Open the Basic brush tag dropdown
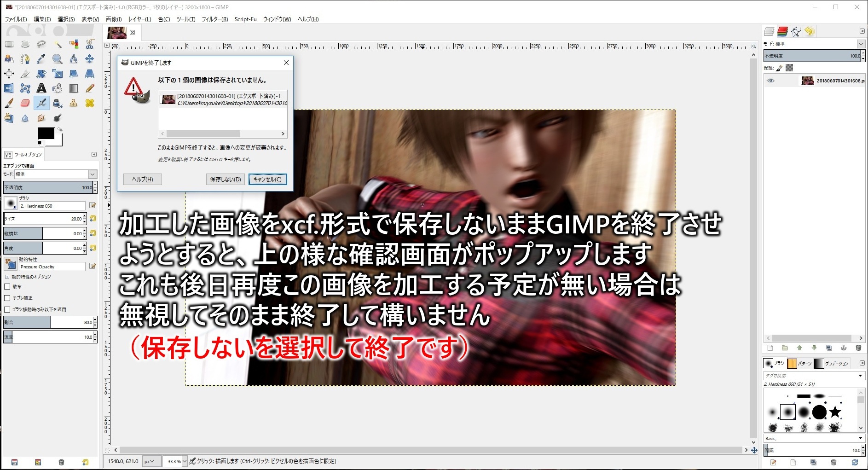The height and width of the screenshot is (470, 868). tap(813, 438)
